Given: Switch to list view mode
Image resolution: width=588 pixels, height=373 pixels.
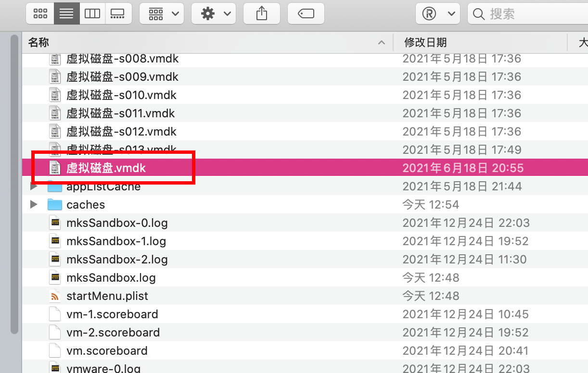Looking at the screenshot, I should pyautogui.click(x=66, y=13).
